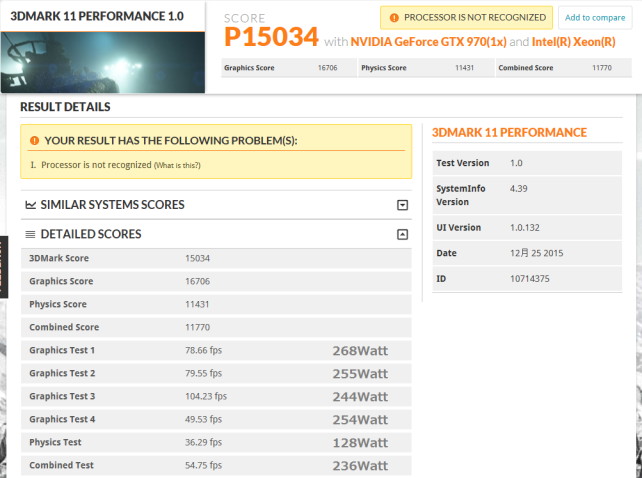Click the 268Watt power label

pos(360,351)
